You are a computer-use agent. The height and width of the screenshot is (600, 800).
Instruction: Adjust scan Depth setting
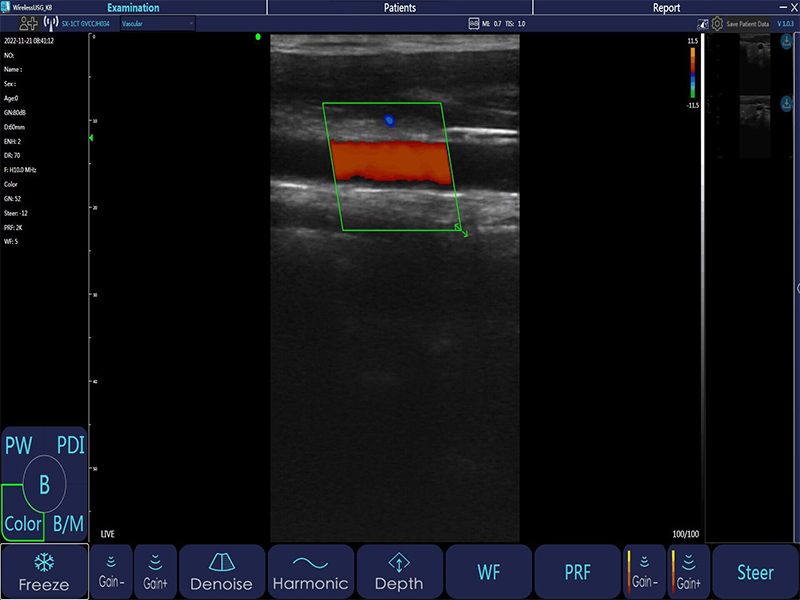click(x=399, y=572)
